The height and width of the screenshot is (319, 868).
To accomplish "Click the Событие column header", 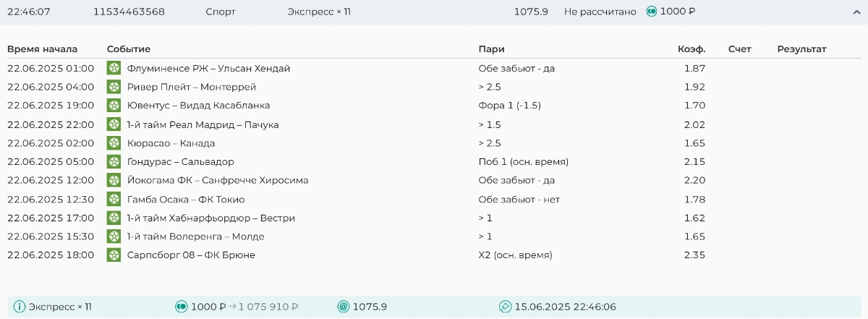I will [129, 49].
